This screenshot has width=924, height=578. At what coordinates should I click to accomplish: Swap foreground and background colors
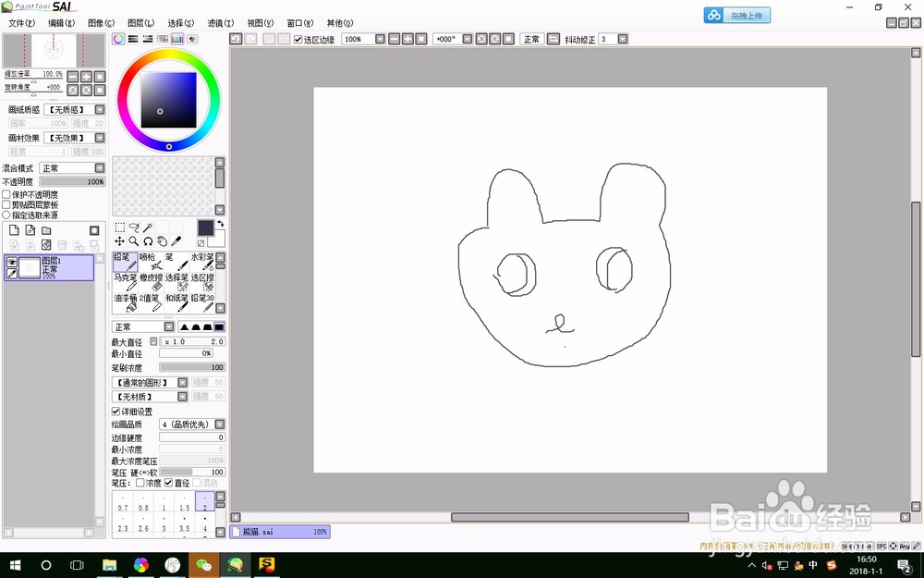(x=221, y=224)
